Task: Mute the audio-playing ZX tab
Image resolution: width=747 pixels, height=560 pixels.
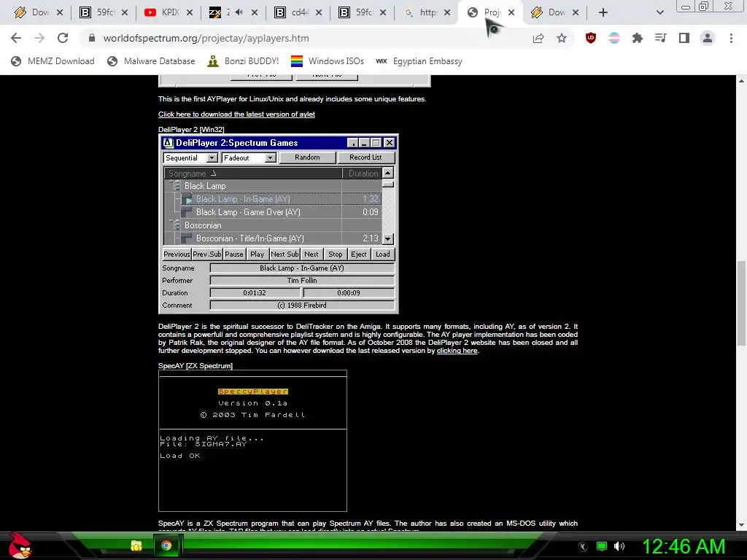Action: pos(239,12)
